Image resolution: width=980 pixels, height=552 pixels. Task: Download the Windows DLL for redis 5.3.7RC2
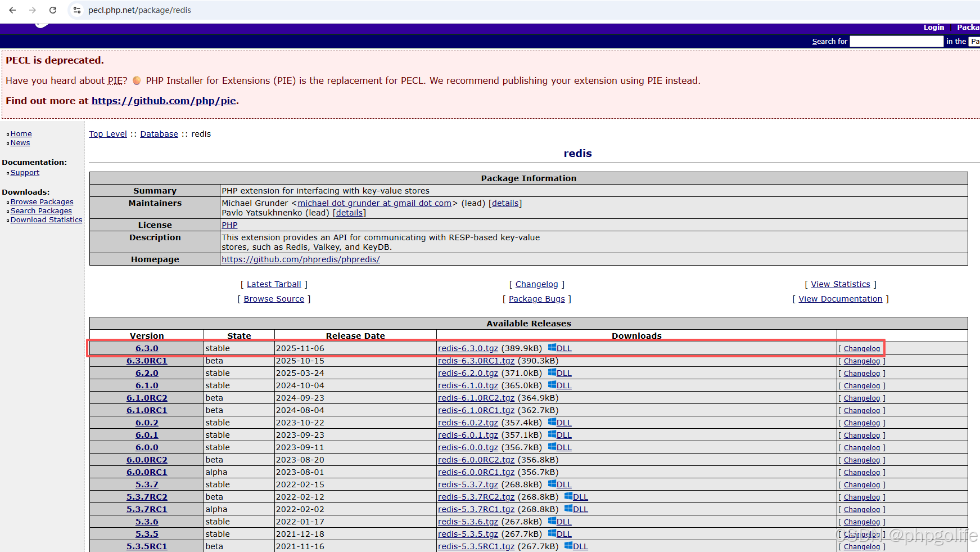[x=576, y=497]
